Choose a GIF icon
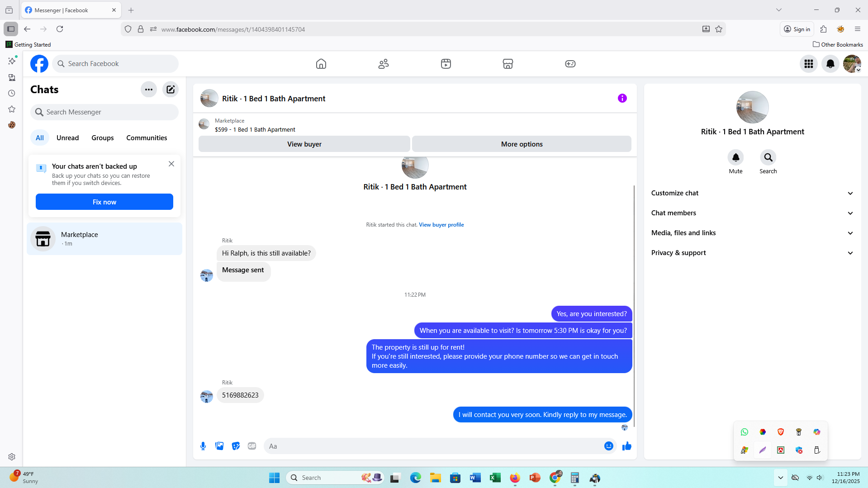Screen dimensions: 868x488 pyautogui.click(x=252, y=446)
